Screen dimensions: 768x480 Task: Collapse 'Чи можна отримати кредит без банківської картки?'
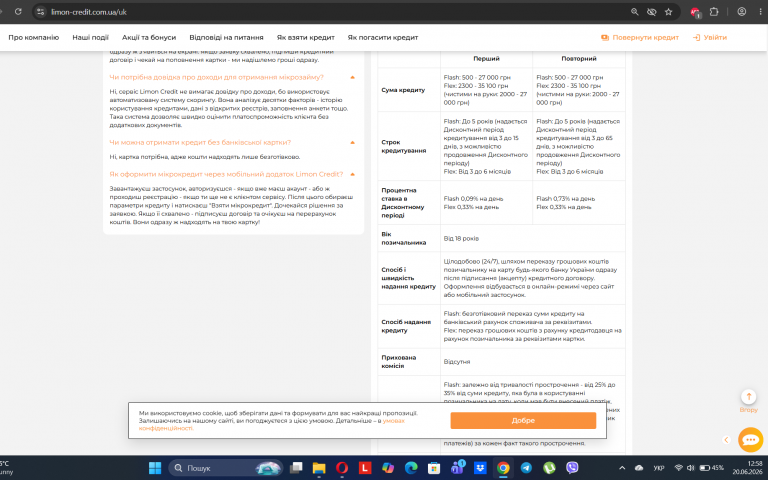[x=200, y=142]
